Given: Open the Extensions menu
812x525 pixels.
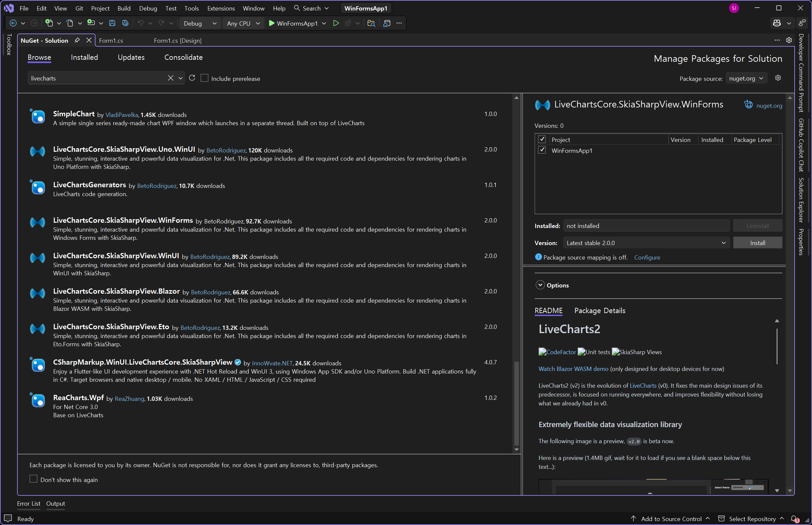Looking at the screenshot, I should point(221,8).
